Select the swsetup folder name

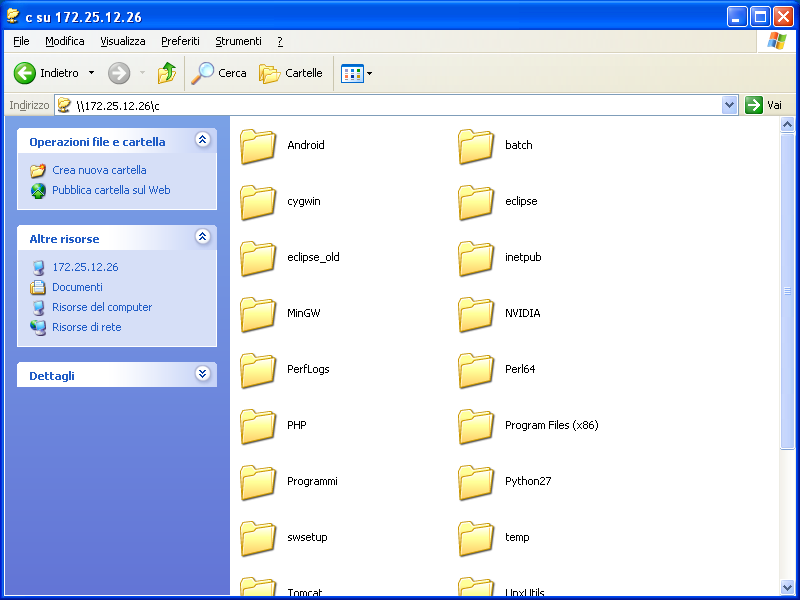[x=307, y=537]
